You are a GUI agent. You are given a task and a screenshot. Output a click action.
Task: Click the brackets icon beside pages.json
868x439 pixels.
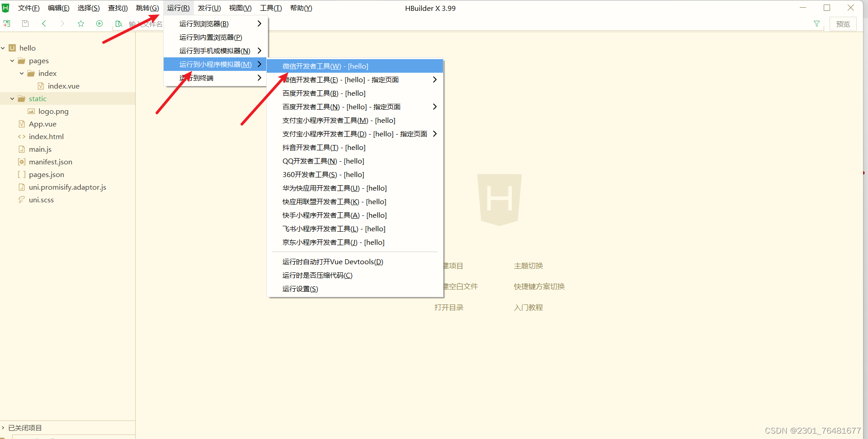[x=22, y=174]
